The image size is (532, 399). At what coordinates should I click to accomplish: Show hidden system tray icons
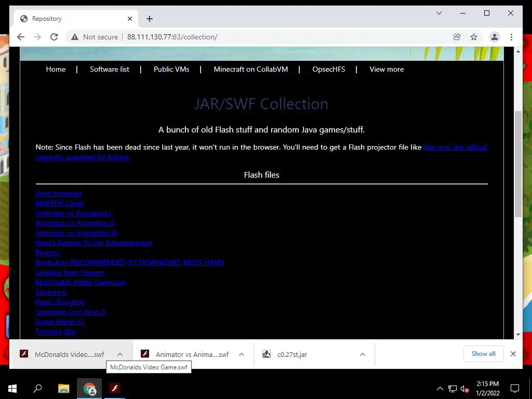pos(440,389)
